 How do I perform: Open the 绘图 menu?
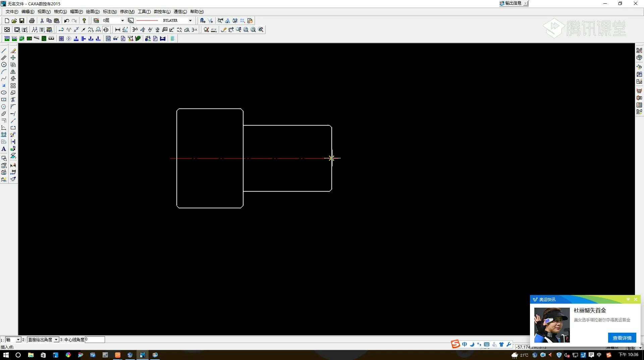click(93, 12)
